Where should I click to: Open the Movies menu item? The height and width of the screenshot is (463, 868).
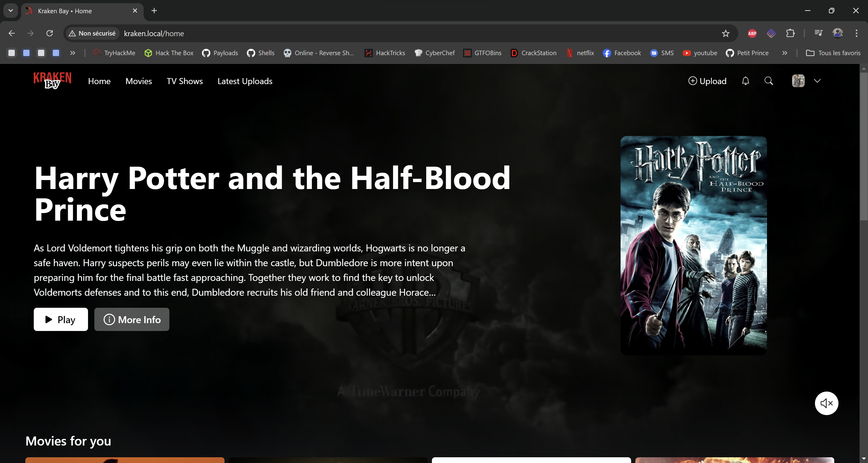pyautogui.click(x=139, y=81)
